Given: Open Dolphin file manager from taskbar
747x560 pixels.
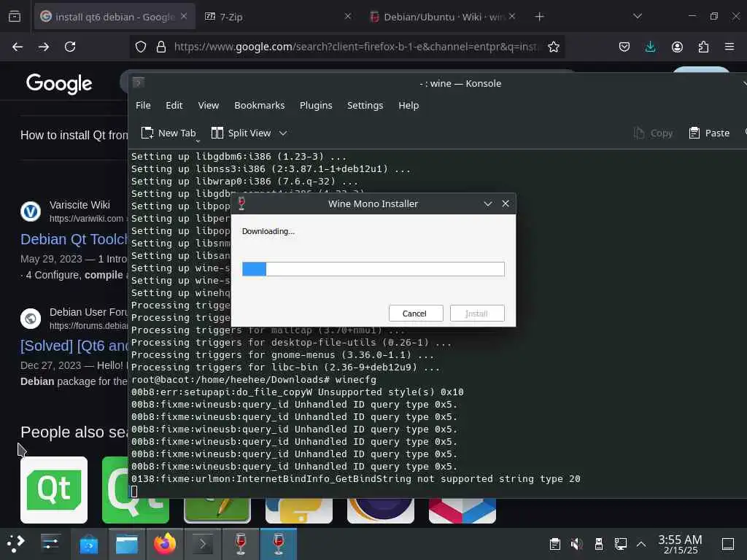Looking at the screenshot, I should (x=127, y=544).
